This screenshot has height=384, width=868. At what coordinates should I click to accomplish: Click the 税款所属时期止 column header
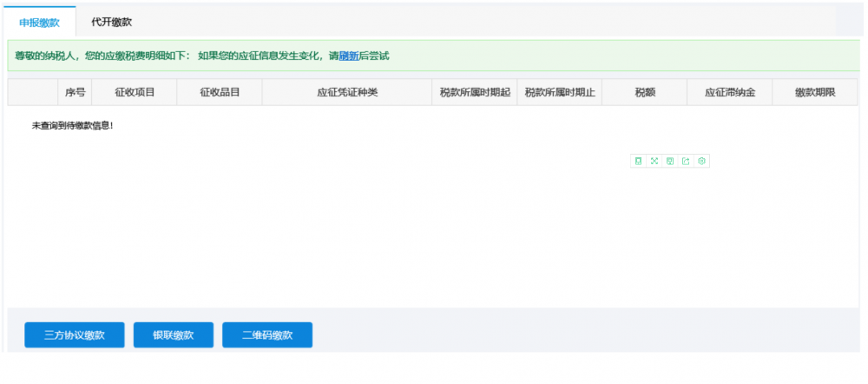click(560, 92)
